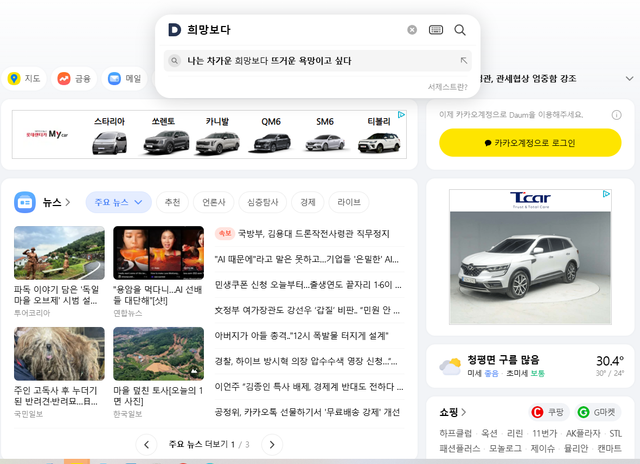
Task: Switch to the 심층탐사 news tab
Action: (x=263, y=202)
